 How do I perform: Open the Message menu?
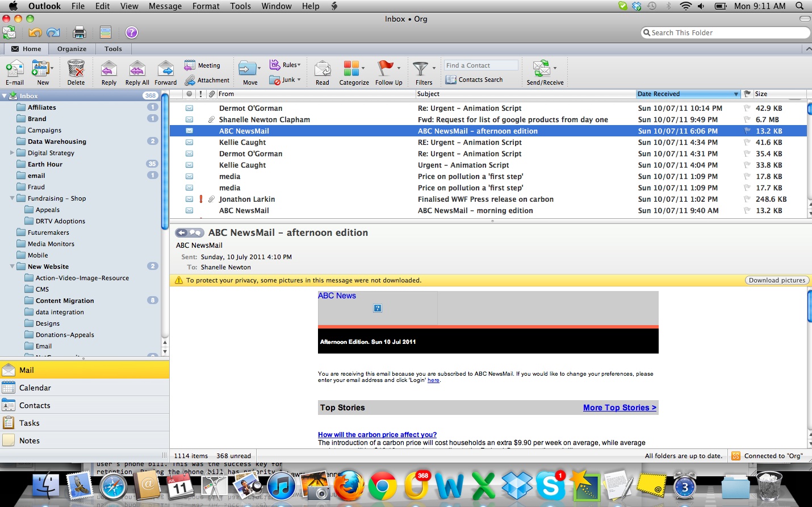click(165, 6)
